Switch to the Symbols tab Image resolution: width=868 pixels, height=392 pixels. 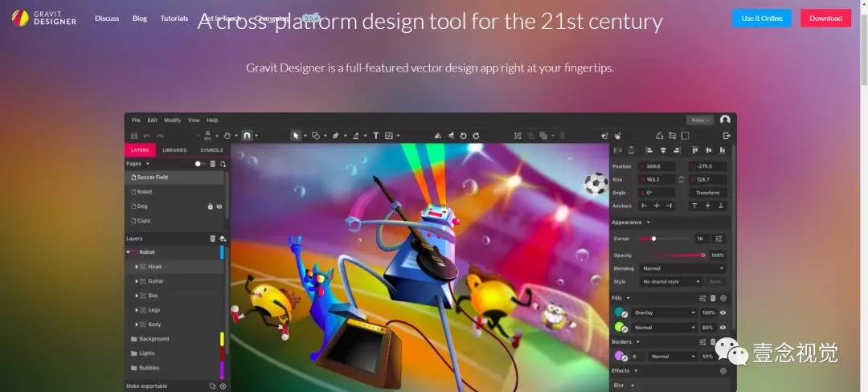click(x=211, y=150)
